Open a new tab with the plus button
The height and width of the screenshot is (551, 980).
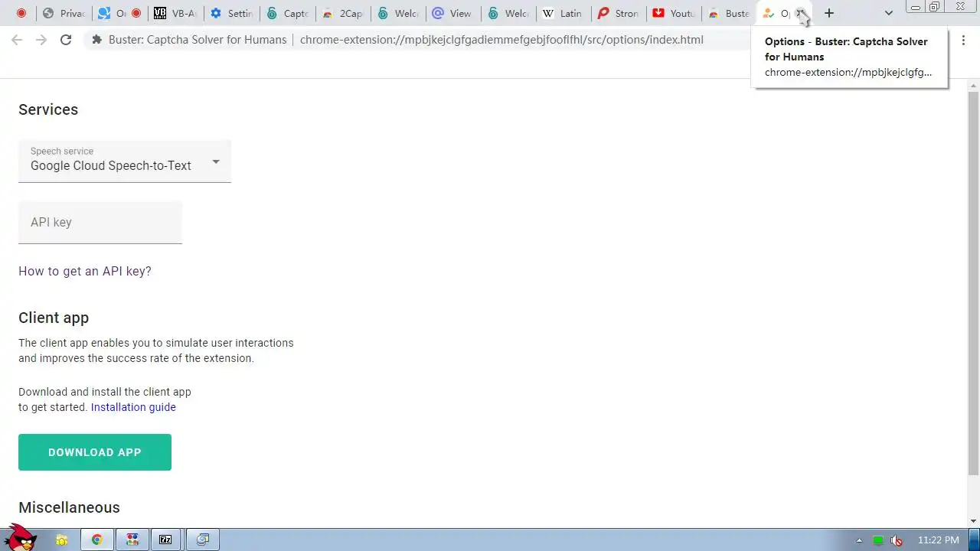click(828, 13)
